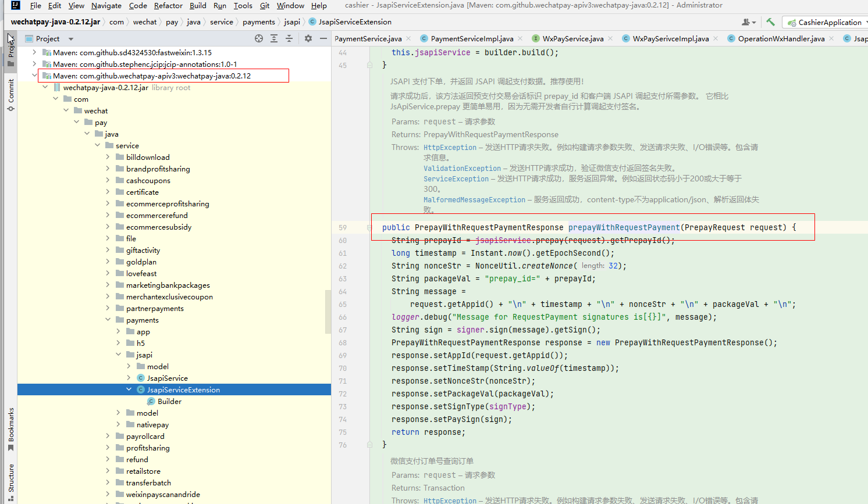This screenshot has width=868, height=504.
Task: Toggle the Project tool window sidebar button
Action: [10, 51]
